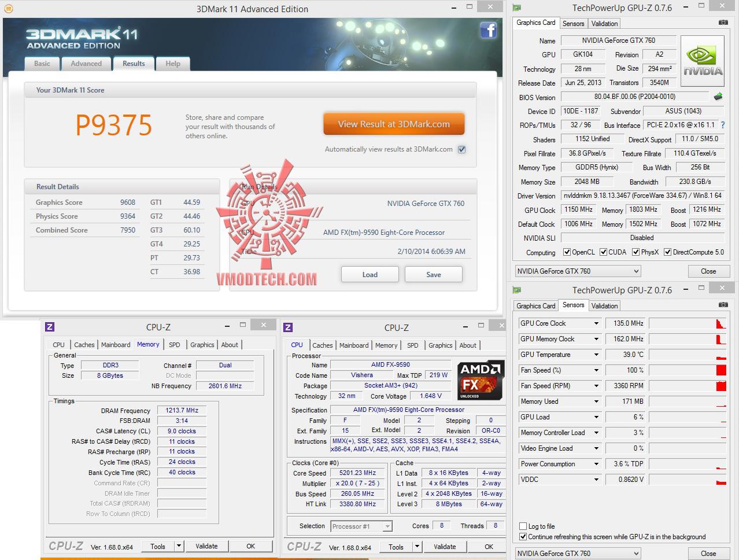Click the Core Speed value in CPU-Z
The width and height of the screenshot is (739, 560).
(x=357, y=473)
